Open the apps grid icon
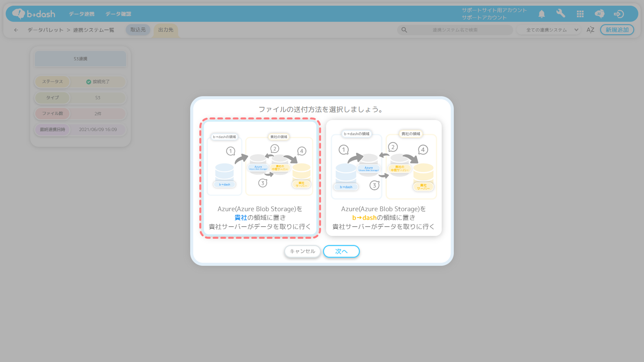The width and height of the screenshot is (644, 362). click(x=580, y=14)
